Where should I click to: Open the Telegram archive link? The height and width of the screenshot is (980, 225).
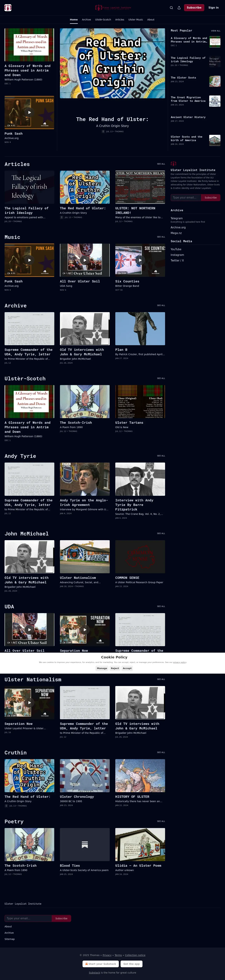click(x=177, y=218)
